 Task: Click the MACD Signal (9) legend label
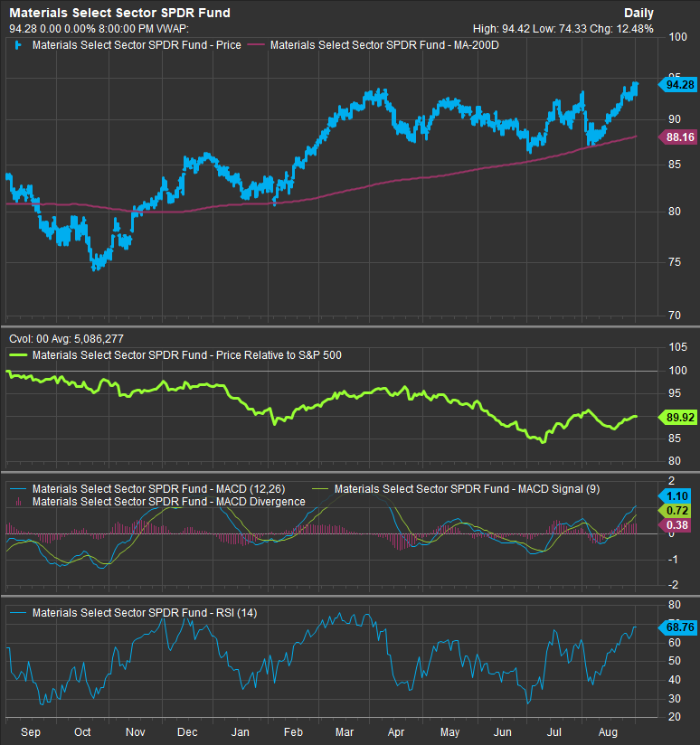point(467,489)
